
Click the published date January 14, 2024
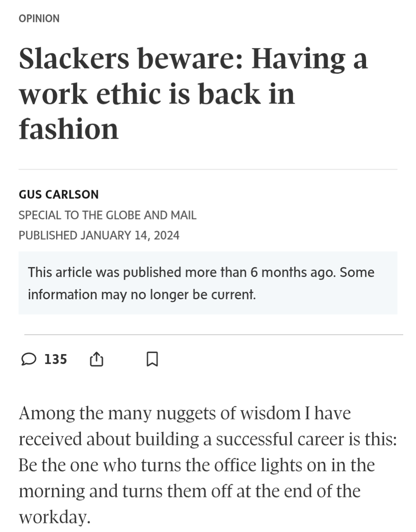99,235
